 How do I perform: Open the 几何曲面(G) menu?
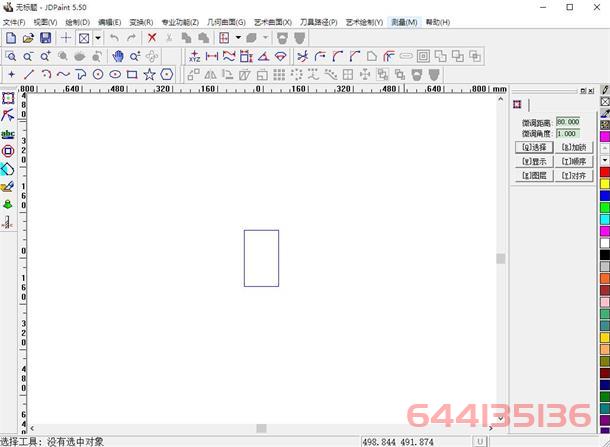point(226,22)
